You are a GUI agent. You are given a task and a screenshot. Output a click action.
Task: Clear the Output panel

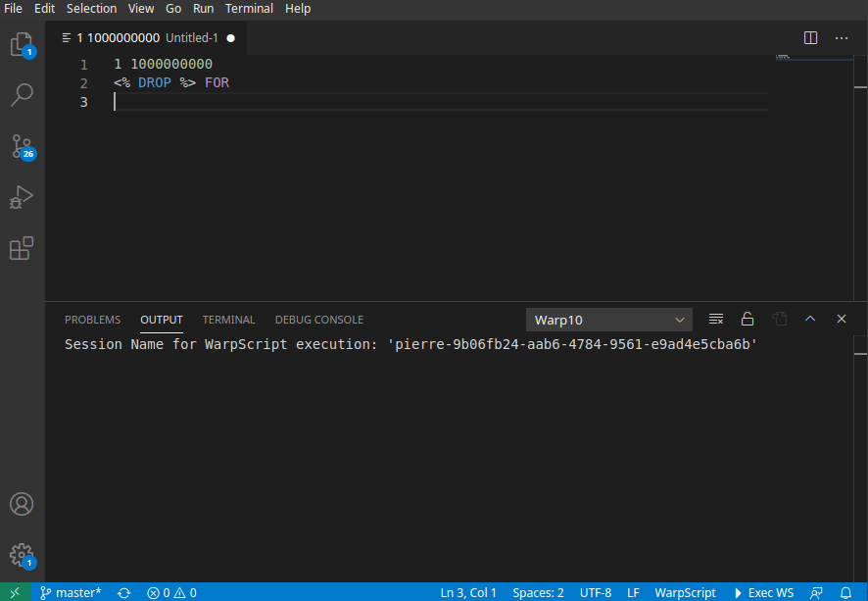coord(716,319)
